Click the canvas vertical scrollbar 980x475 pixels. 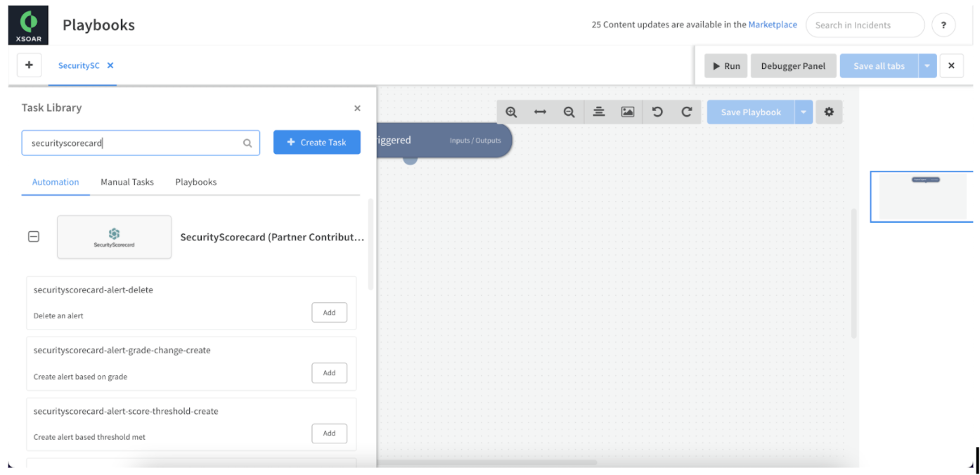(x=854, y=273)
